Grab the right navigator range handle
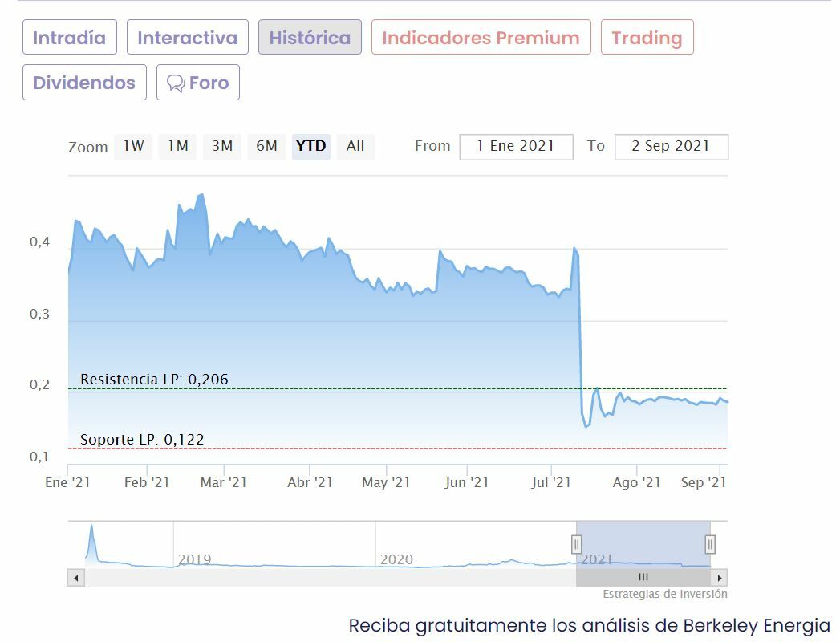The image size is (840, 642). coord(710,544)
